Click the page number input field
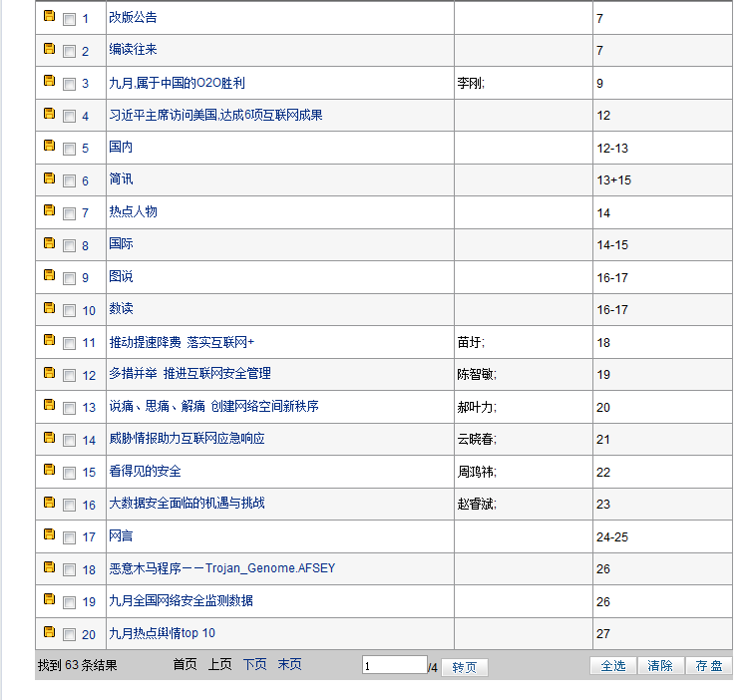Image resolution: width=753 pixels, height=700 pixels. click(394, 665)
